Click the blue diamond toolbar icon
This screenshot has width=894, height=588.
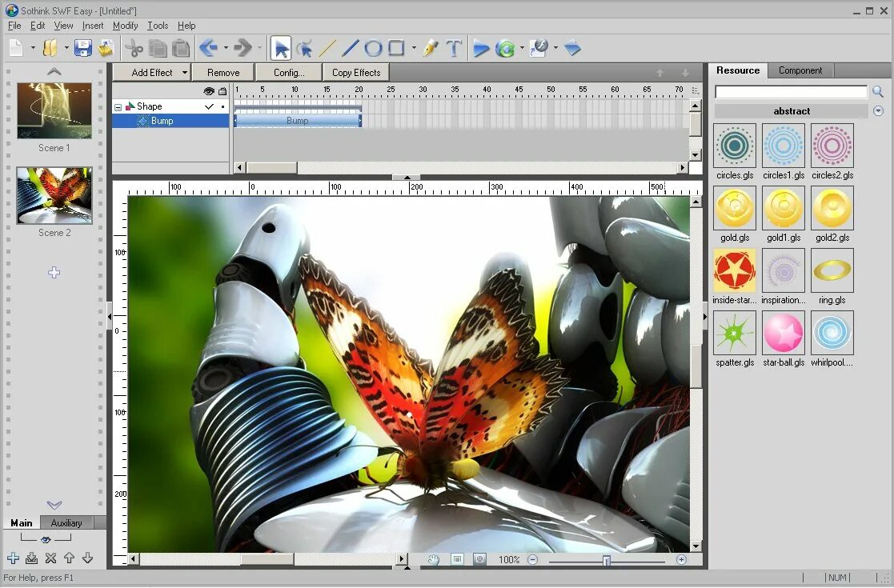point(572,49)
